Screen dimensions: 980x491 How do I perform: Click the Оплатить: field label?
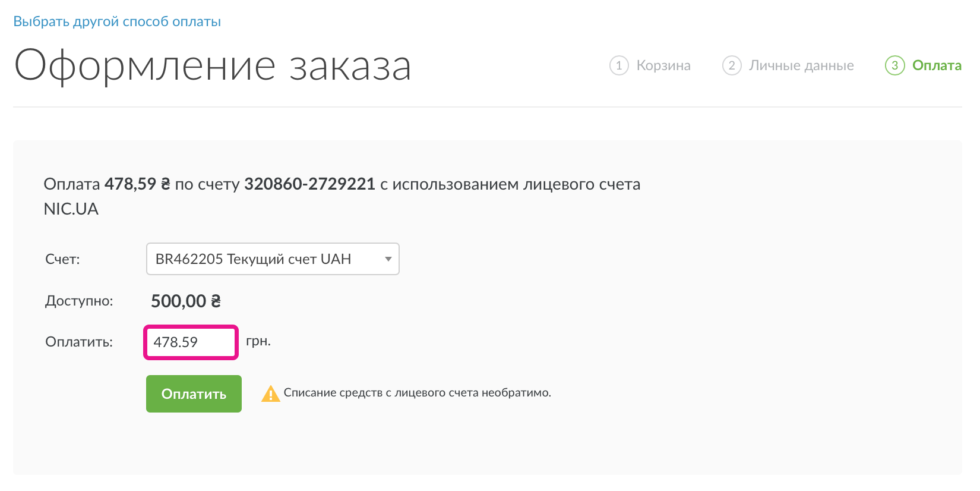[79, 342]
